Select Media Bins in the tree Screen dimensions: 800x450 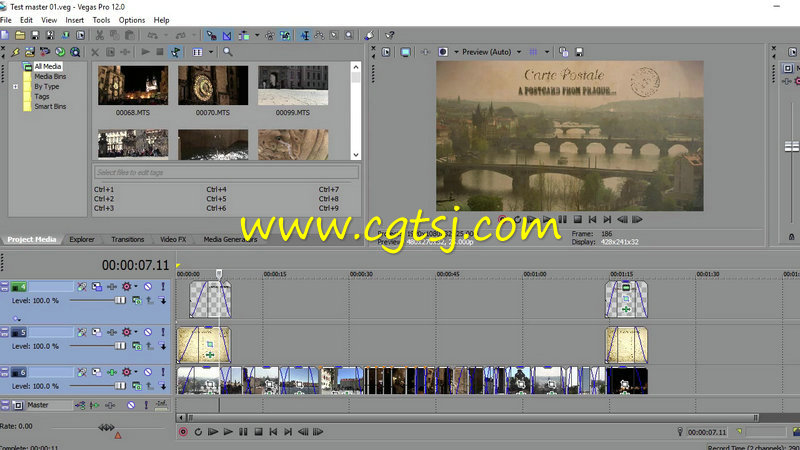click(x=50, y=77)
